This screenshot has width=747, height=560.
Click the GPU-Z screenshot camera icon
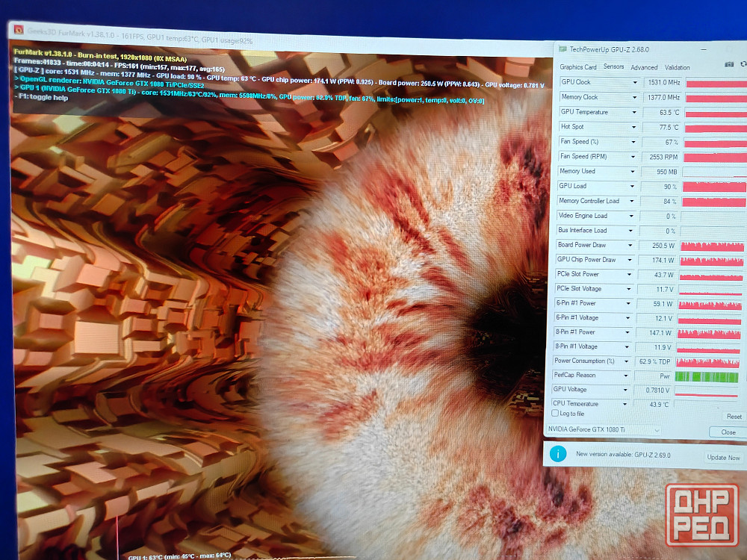729,65
